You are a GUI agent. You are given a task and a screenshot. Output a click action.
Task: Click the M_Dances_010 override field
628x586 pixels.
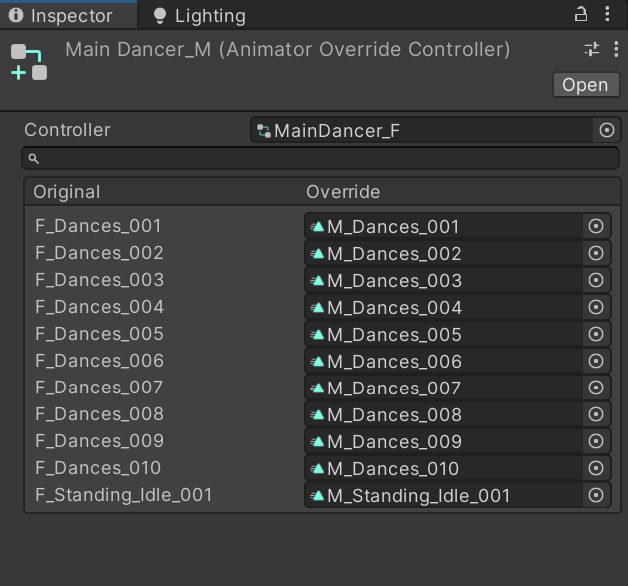(x=444, y=468)
